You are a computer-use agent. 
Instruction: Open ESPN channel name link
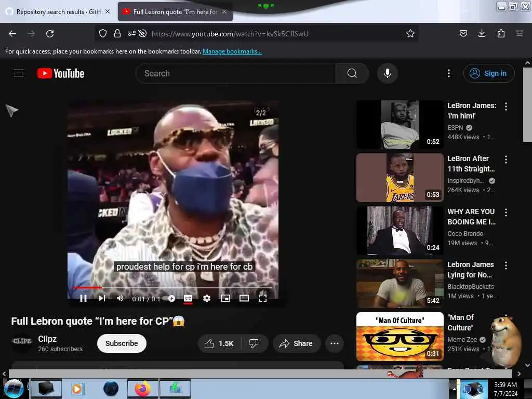455,128
